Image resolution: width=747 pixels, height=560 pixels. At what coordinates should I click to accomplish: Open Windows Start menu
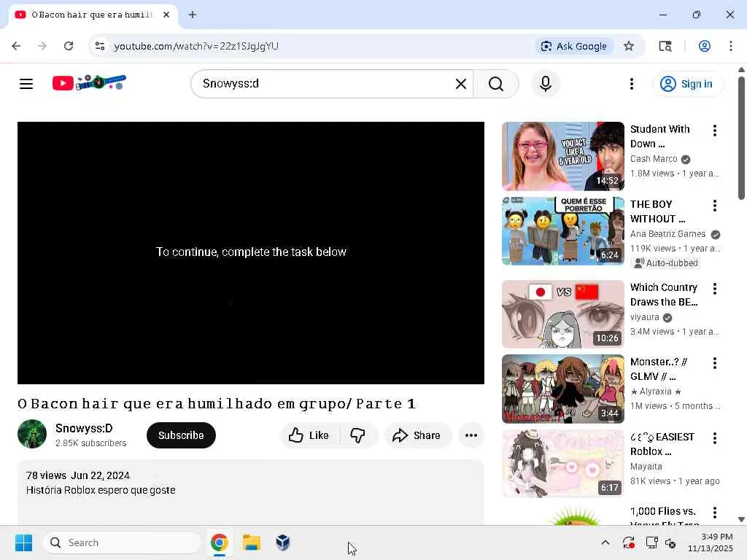tap(24, 542)
